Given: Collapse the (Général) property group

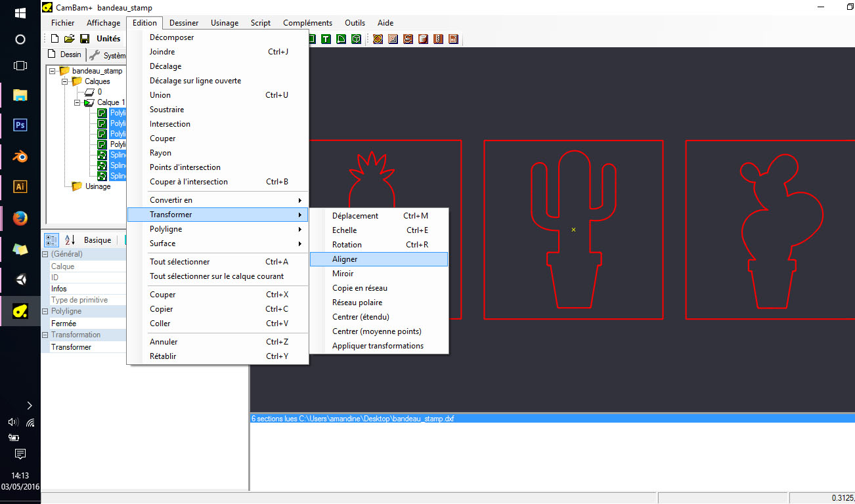Looking at the screenshot, I should pos(45,254).
